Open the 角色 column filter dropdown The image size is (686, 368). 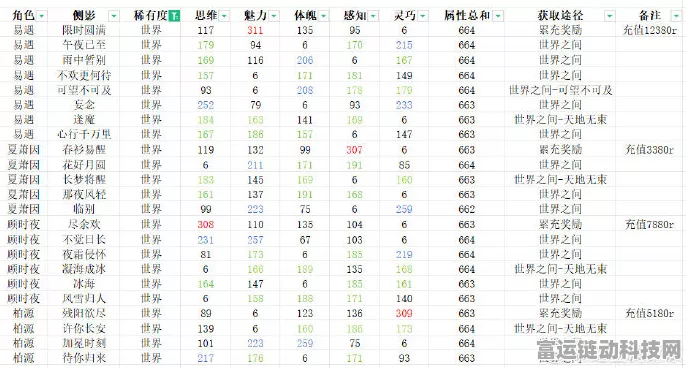coord(42,16)
